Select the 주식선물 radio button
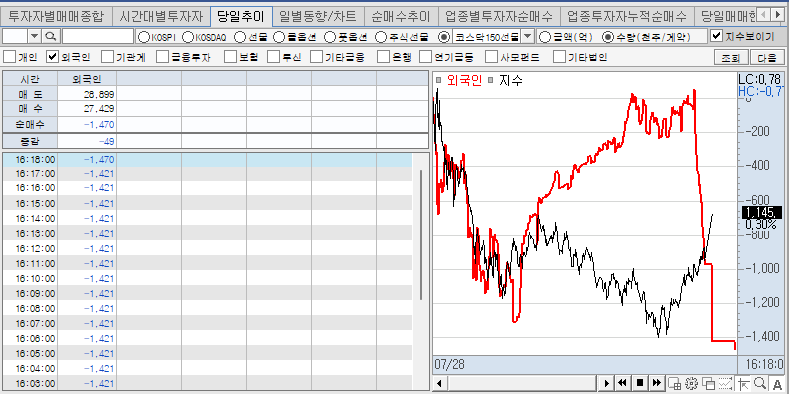This screenshot has height=394, width=789. point(381,37)
